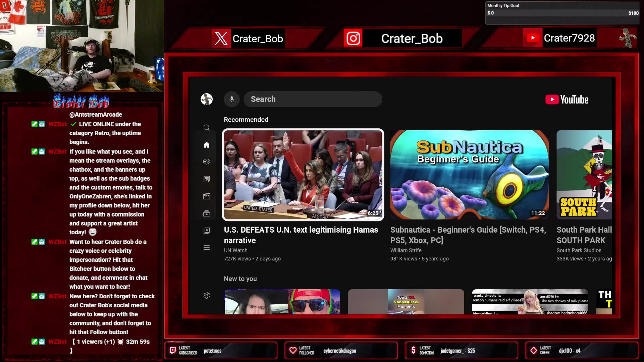Open the News icon in sidebar

click(207, 179)
